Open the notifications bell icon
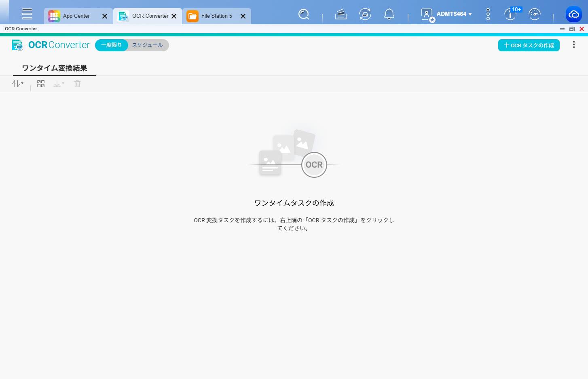This screenshot has width=588, height=379. coord(389,15)
